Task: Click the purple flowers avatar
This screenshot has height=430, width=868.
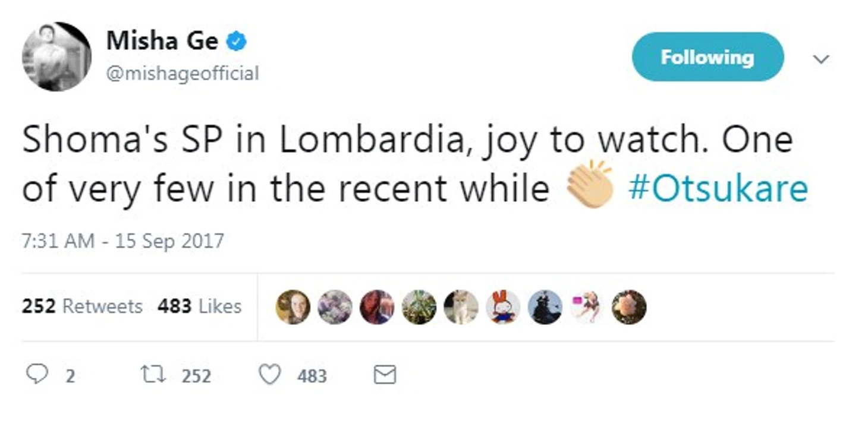Action: [335, 307]
